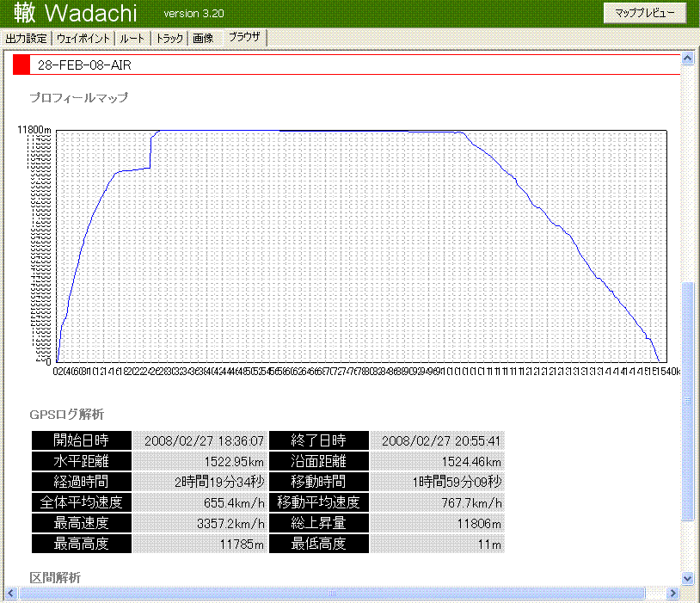Switch to the 出力設定 tab
Viewport: 700px width, 603px height.
[x=26, y=39]
